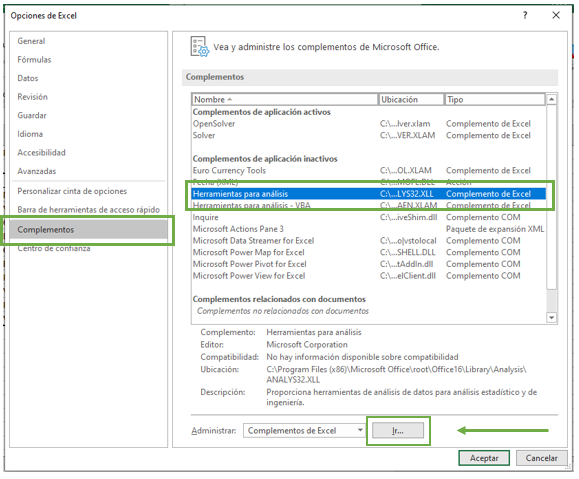This screenshot has width=579, height=479.
Task: Click scroll down arrow of add-ins list
Action: [551, 318]
